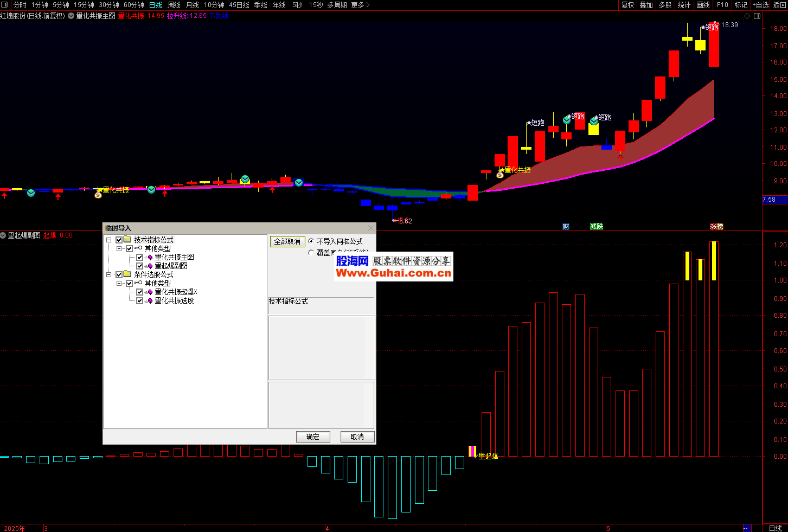Click the 全部取消 button
The width and height of the screenshot is (788, 532).
click(x=287, y=241)
